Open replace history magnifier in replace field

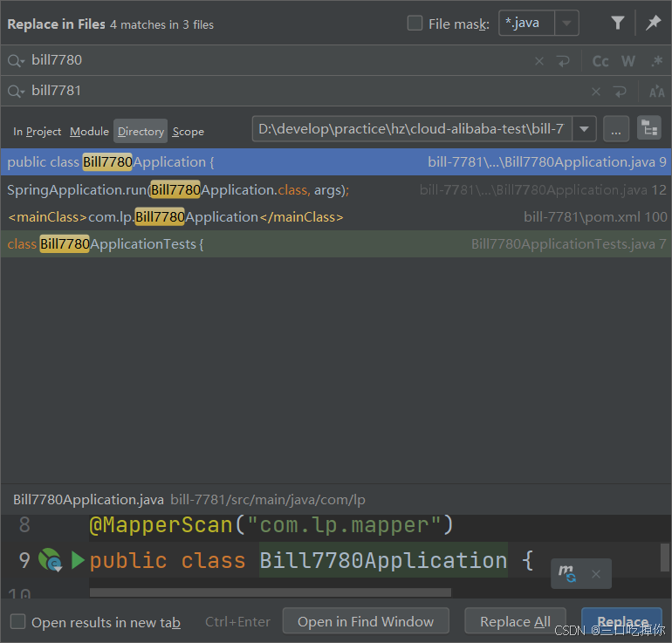tap(16, 92)
